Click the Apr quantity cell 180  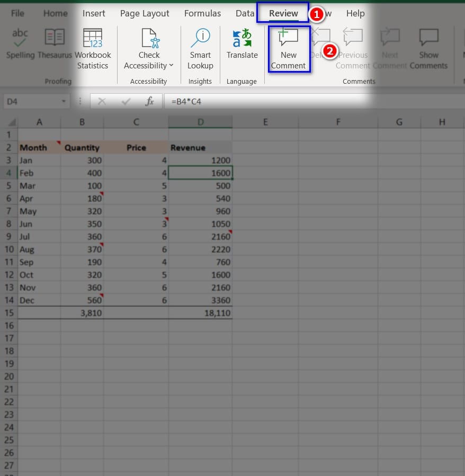82,199
